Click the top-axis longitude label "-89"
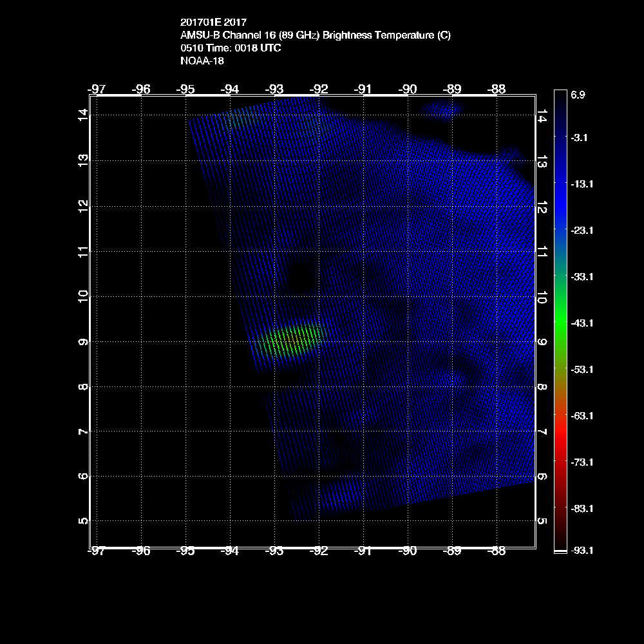The height and width of the screenshot is (644, 644). coord(452,89)
